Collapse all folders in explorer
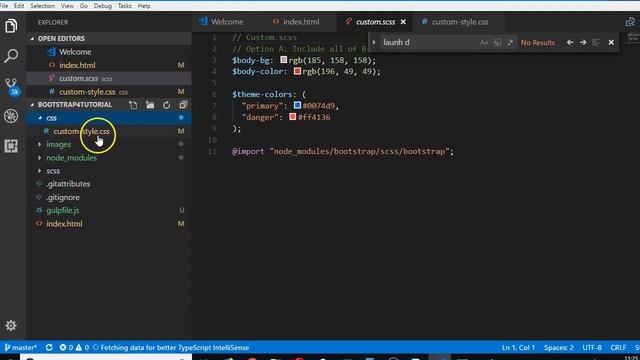Screen dimensions: 640x360 click(x=183, y=105)
